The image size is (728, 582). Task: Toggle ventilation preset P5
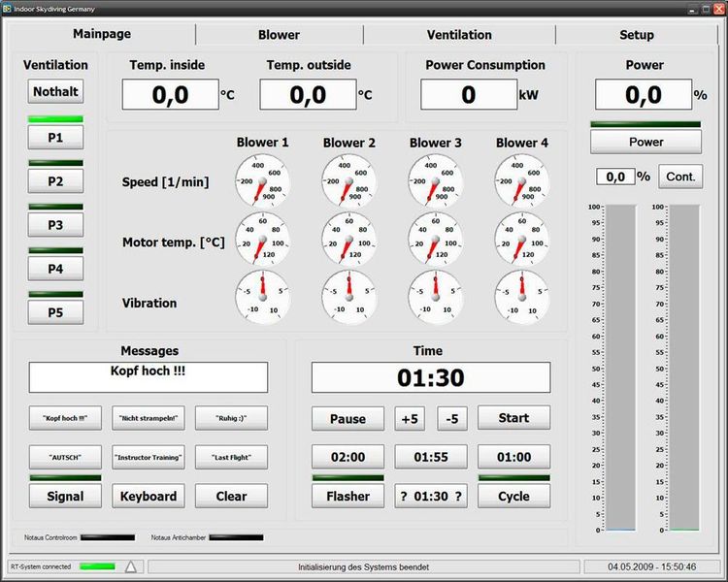[x=55, y=312]
